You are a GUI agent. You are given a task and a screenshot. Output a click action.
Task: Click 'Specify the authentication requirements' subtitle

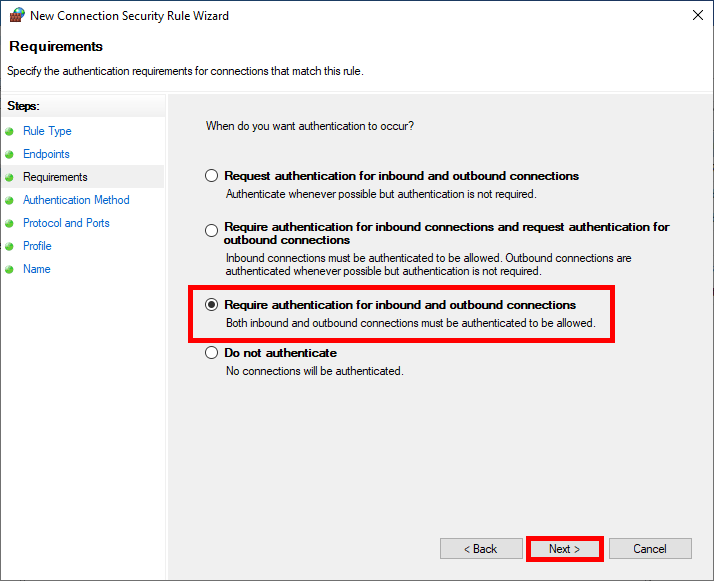(x=185, y=71)
